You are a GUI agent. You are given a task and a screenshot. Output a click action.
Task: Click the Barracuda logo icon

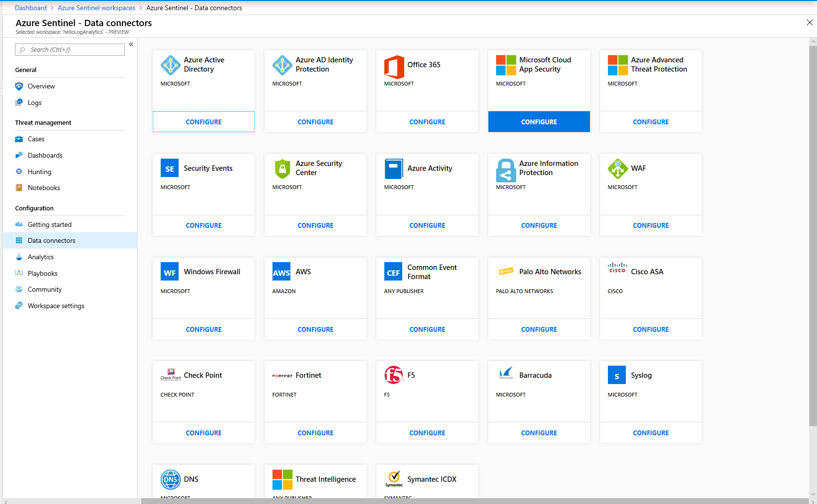pos(506,373)
